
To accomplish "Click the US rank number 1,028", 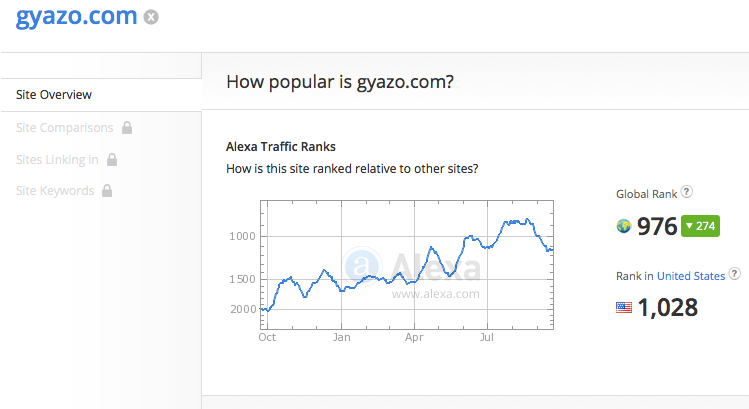I will 667,307.
